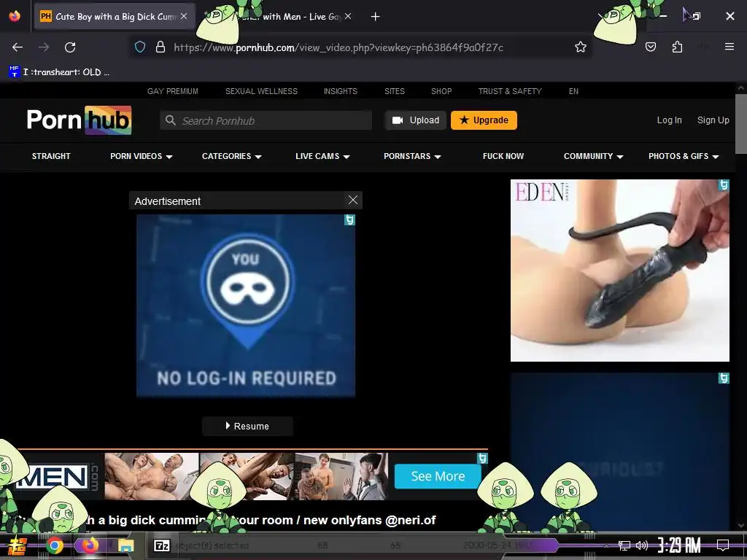Open the volume tray icon

(x=642, y=545)
